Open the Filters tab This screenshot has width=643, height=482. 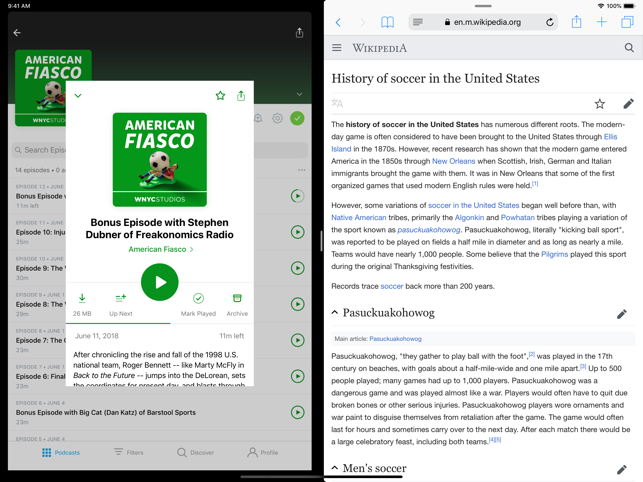coord(128,453)
